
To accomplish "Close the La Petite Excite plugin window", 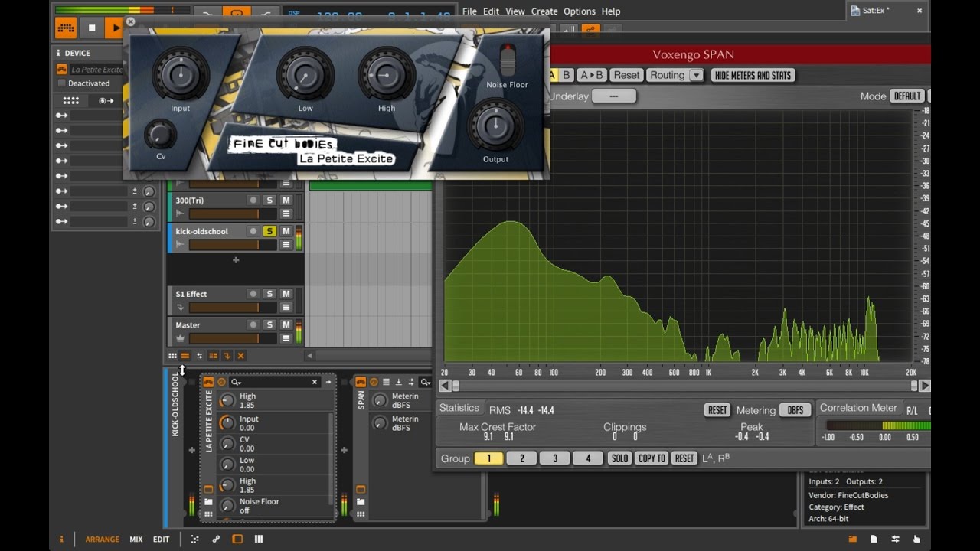I will pos(130,22).
